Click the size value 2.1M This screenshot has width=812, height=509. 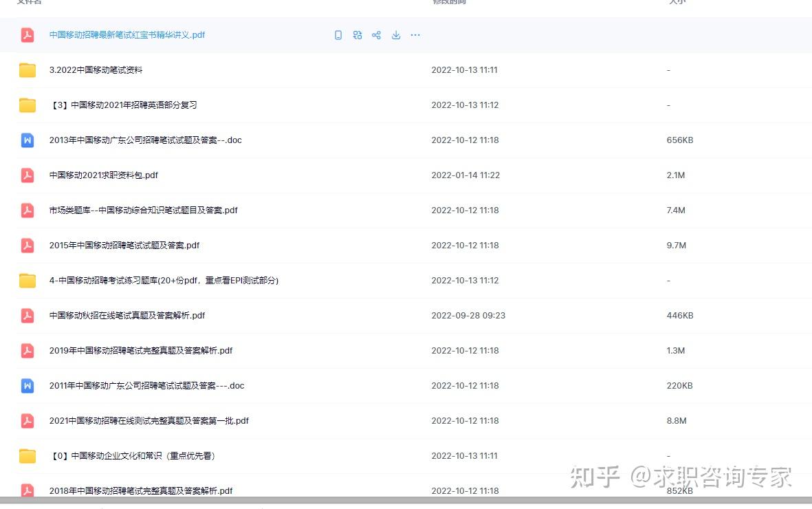pos(676,175)
